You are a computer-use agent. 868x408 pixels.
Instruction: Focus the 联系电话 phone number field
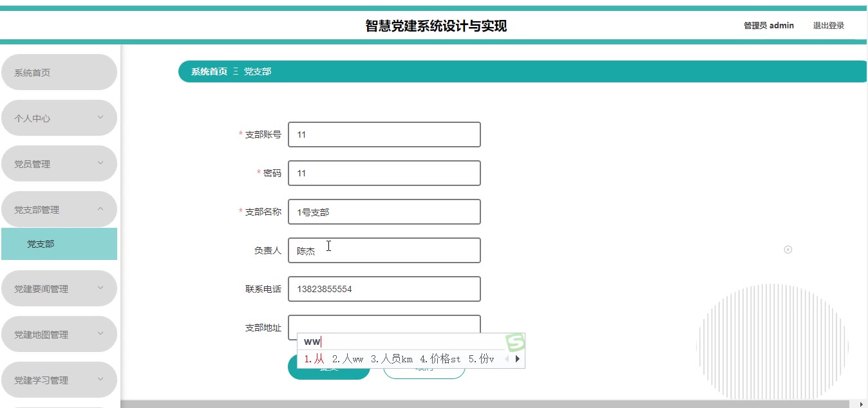pyautogui.click(x=384, y=289)
